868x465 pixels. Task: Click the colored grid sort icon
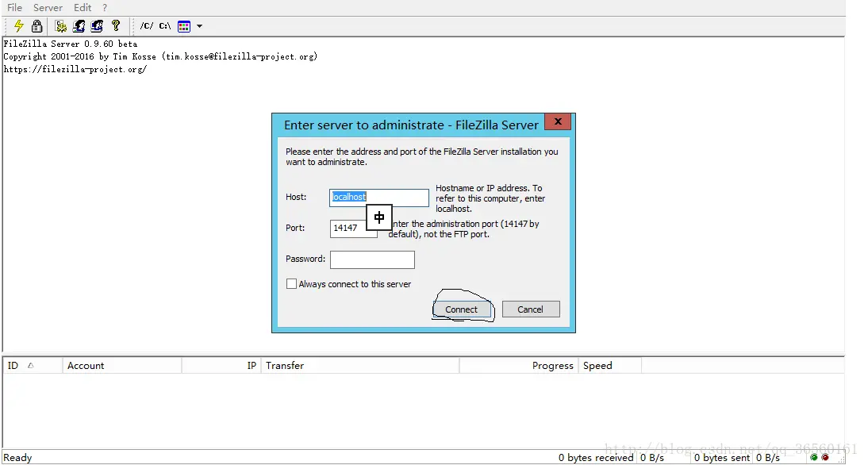pyautogui.click(x=184, y=26)
